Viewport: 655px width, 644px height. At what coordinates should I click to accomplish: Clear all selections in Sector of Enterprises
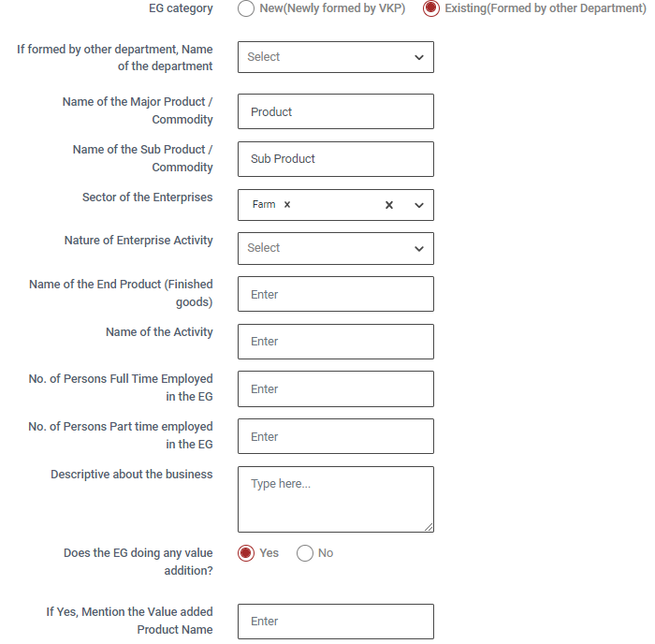[389, 205]
